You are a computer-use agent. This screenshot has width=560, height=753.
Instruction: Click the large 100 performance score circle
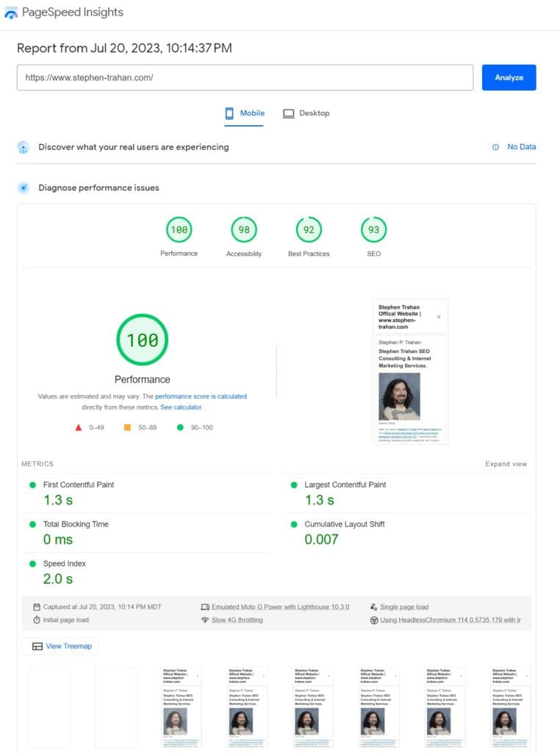(x=143, y=340)
